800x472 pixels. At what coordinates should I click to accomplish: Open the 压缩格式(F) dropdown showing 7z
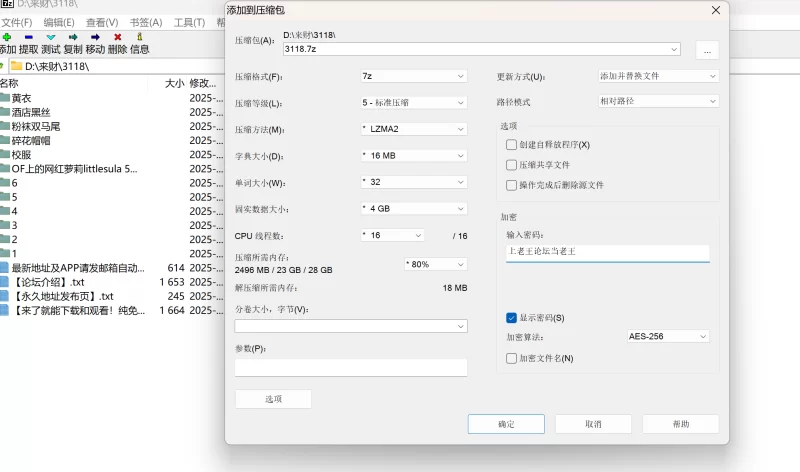pyautogui.click(x=414, y=76)
